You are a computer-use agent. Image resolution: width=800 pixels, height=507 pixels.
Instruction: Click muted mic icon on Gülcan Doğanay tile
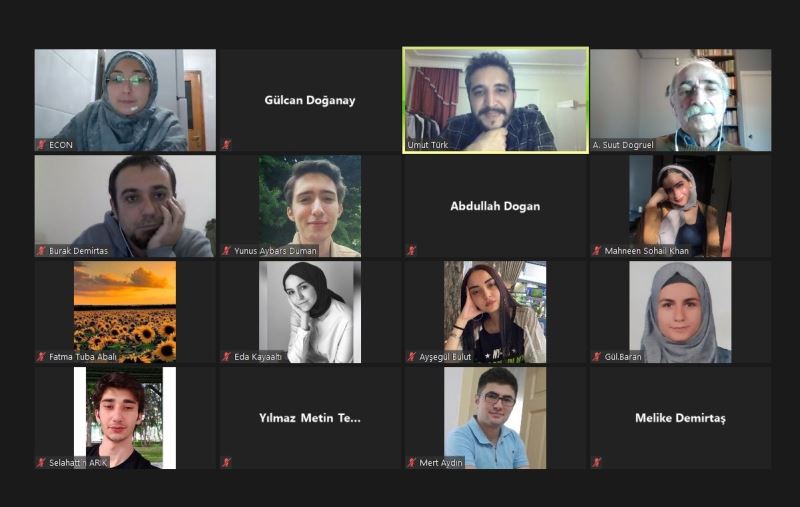point(227,145)
